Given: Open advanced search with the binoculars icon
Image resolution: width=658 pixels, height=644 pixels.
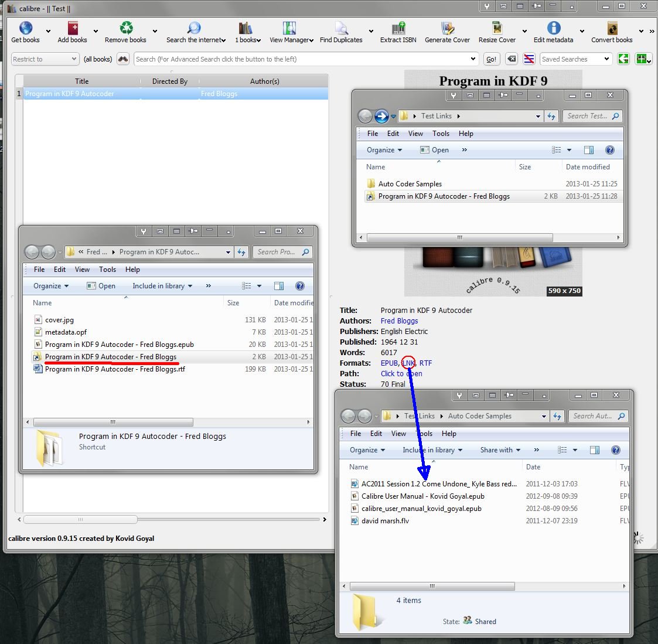Looking at the screenshot, I should coord(123,59).
